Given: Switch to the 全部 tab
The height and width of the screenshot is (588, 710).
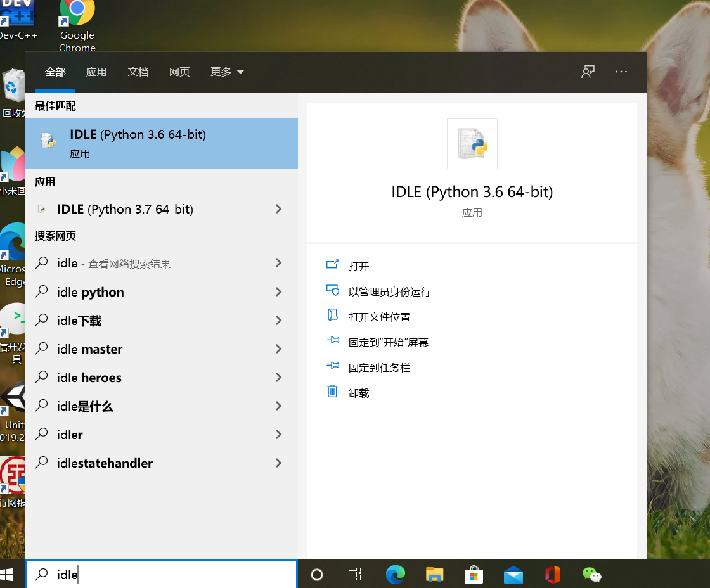Looking at the screenshot, I should 55,72.
